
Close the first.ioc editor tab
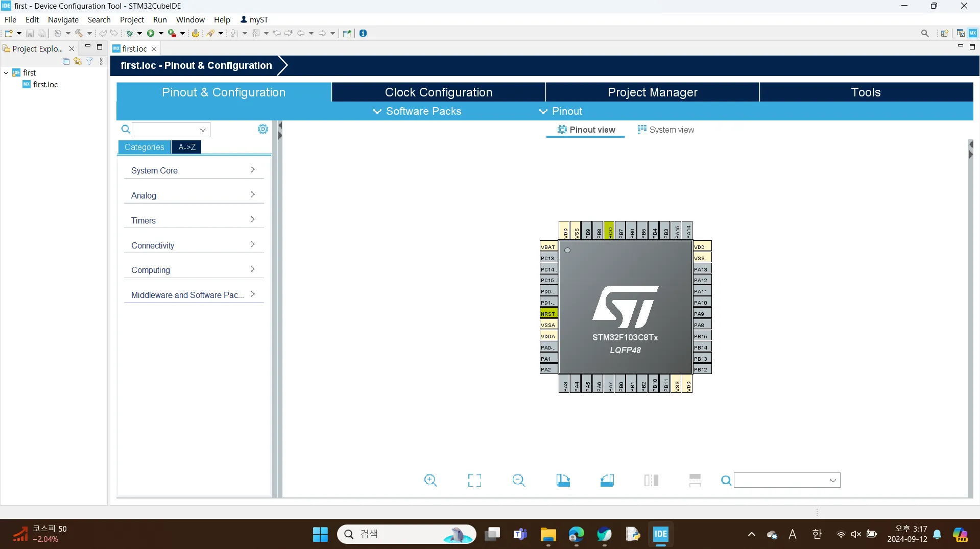point(154,49)
